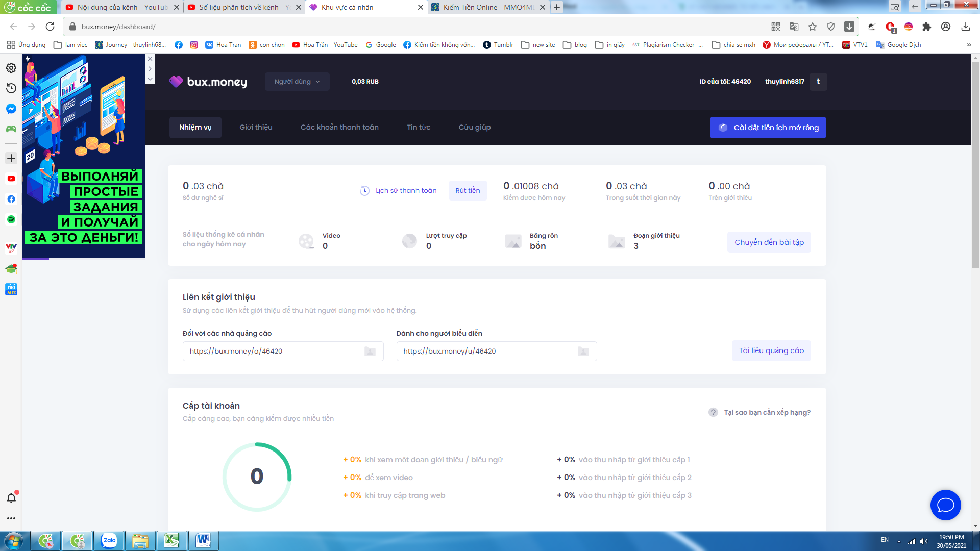
Task: Collapse the ad panel with the down chevron
Action: 150,79
